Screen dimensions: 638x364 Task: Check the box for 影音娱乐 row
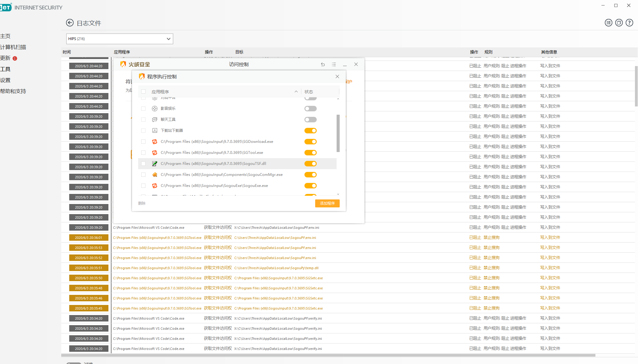143,109
